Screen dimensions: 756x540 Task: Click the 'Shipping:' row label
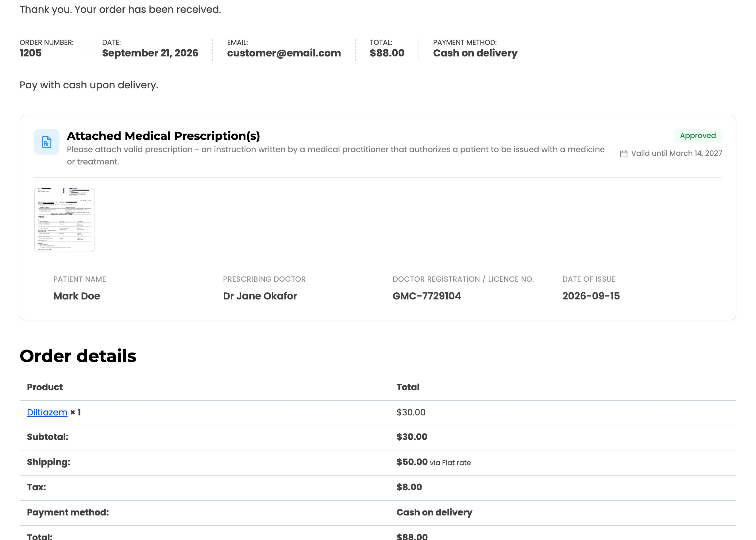[48, 462]
